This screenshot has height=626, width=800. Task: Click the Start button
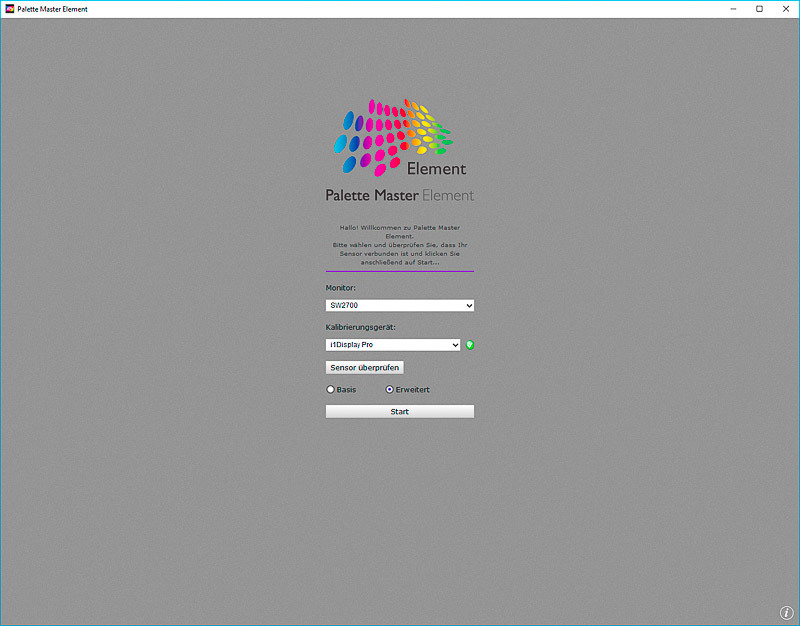click(x=399, y=411)
